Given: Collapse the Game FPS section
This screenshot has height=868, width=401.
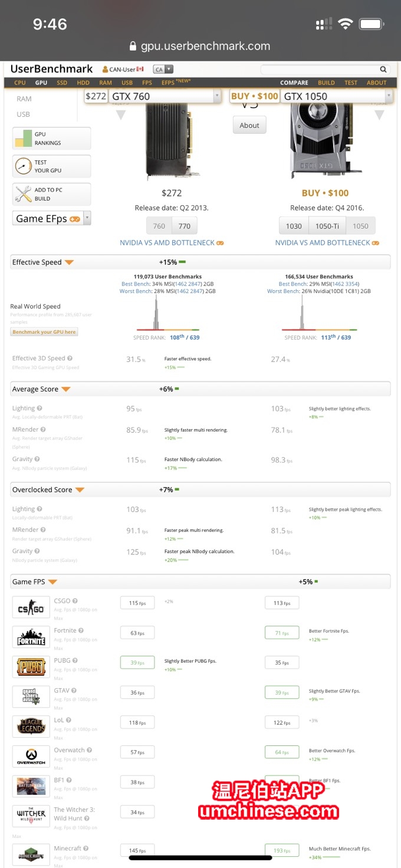Looking at the screenshot, I should pos(52,582).
